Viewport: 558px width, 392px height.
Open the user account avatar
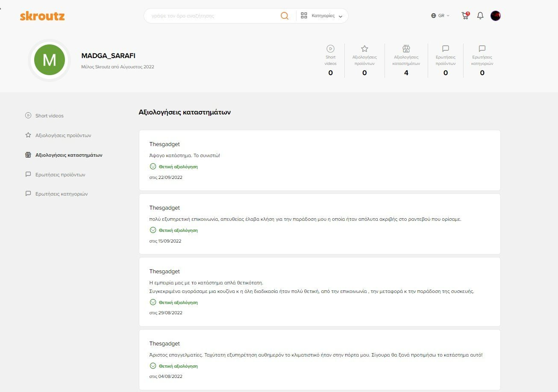496,16
